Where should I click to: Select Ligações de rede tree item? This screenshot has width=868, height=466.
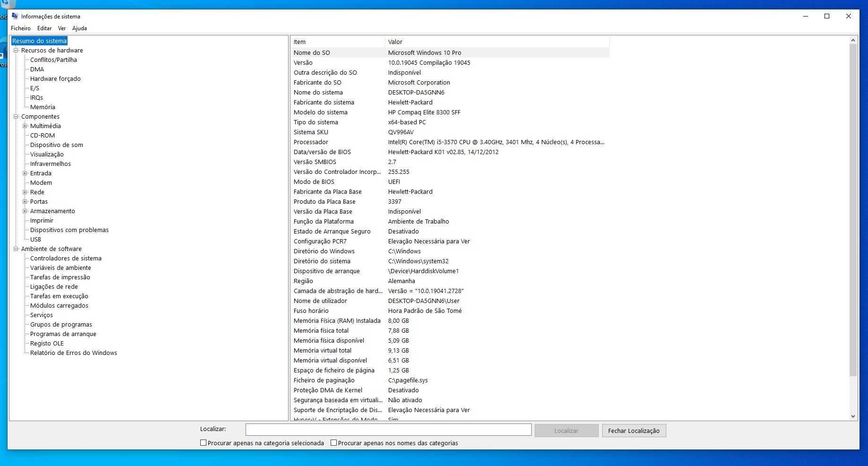54,286
